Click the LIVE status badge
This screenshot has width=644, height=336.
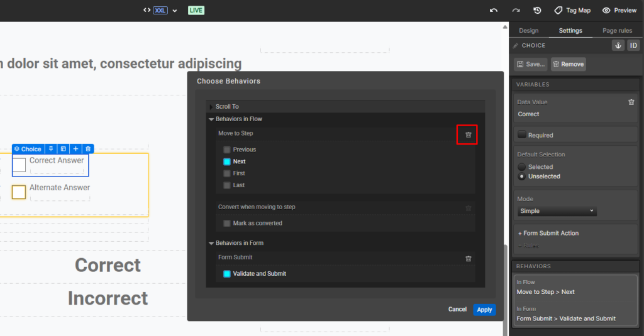[196, 10]
